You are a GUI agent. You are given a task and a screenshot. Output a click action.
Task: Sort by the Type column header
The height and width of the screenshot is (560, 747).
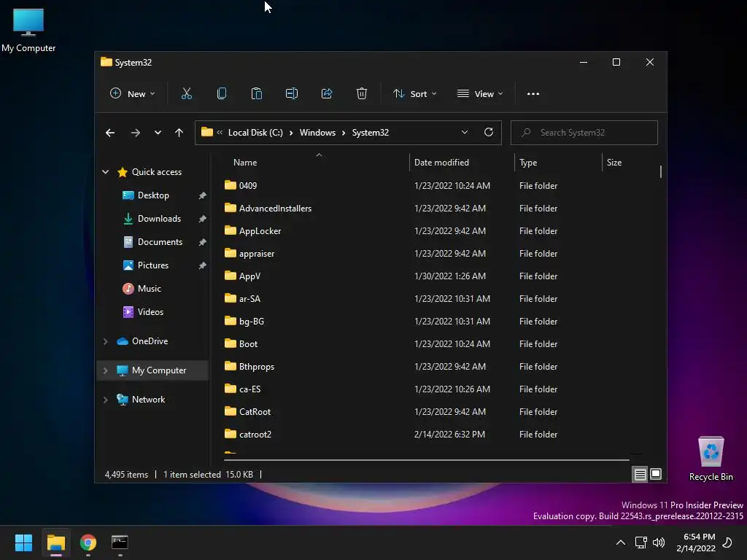click(558, 163)
